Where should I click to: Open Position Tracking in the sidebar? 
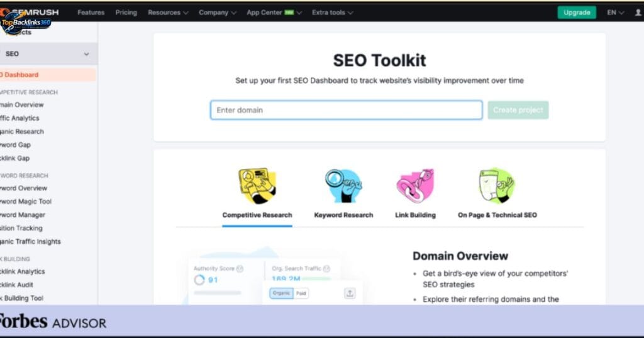21,228
